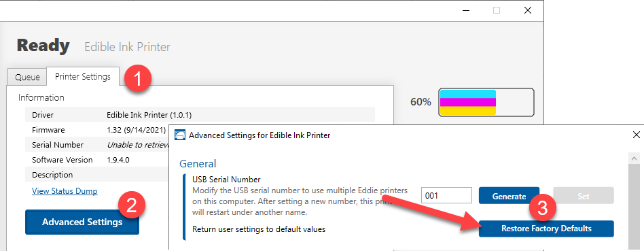The height and width of the screenshot is (251, 644).
Task: Select the Driver information row
Action: click(x=200, y=115)
